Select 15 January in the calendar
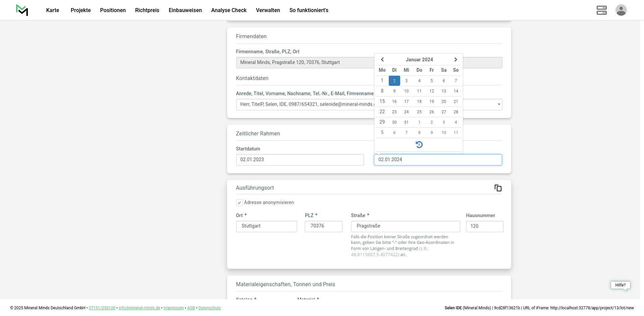The width and height of the screenshot is (644, 316). point(382,101)
